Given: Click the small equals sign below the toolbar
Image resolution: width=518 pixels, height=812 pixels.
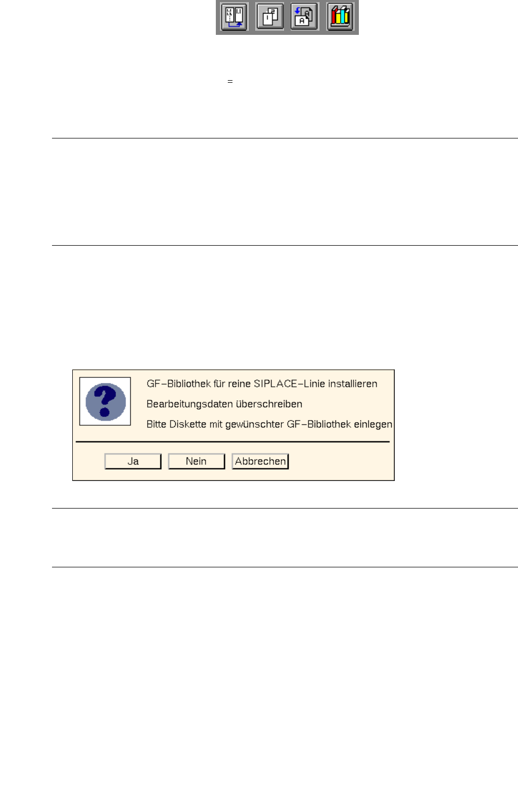Looking at the screenshot, I should 230,81.
